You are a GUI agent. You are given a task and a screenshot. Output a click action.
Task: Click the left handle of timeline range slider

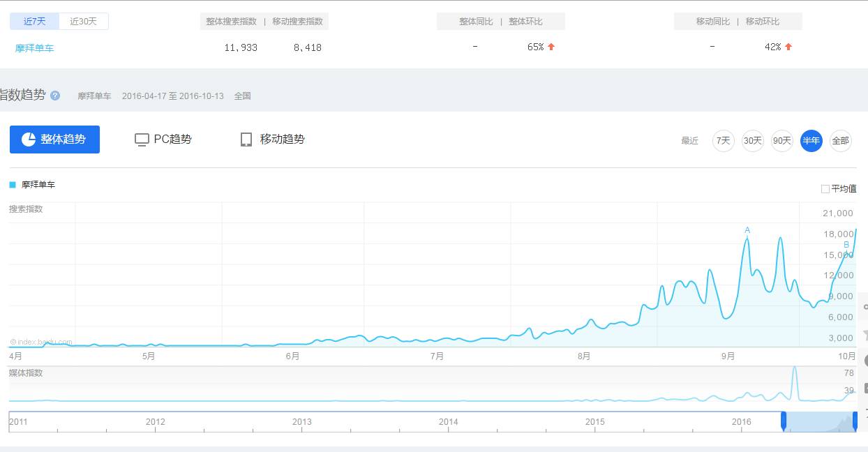[x=784, y=421]
